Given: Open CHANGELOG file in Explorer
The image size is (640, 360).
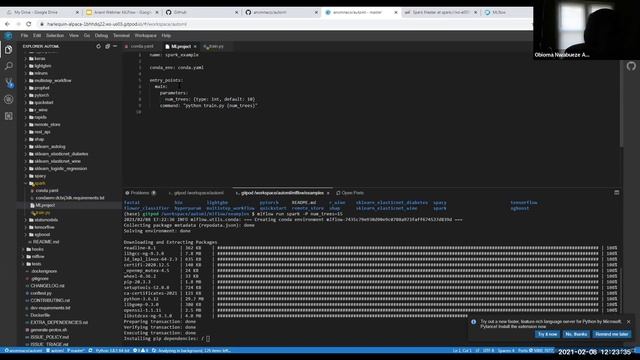Looking at the screenshot, I should pyautogui.click(x=47, y=286).
